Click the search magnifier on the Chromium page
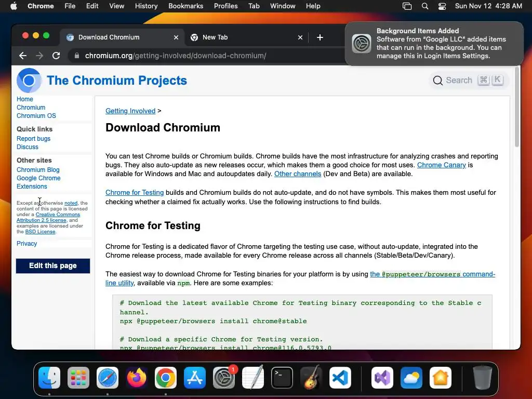 point(437,81)
